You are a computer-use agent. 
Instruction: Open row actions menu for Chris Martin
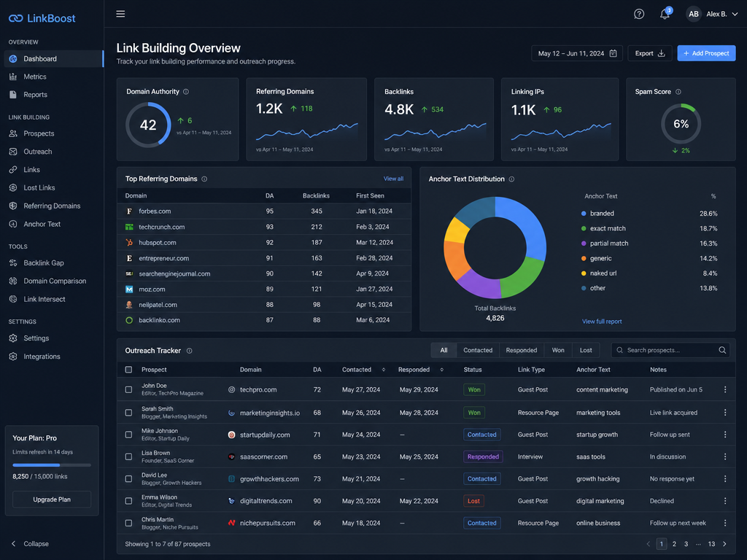pos(725,523)
